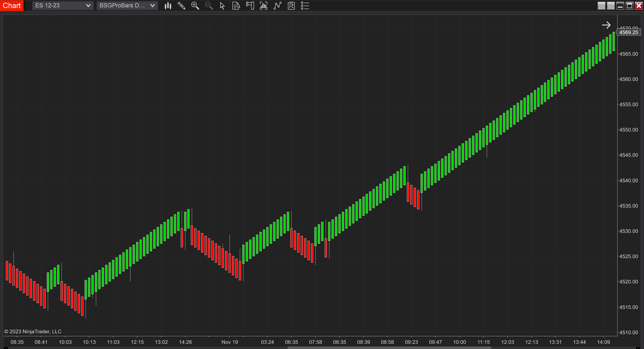The width and height of the screenshot is (644, 349).
Task: Click the red Chart tab label
Action: click(12, 5)
